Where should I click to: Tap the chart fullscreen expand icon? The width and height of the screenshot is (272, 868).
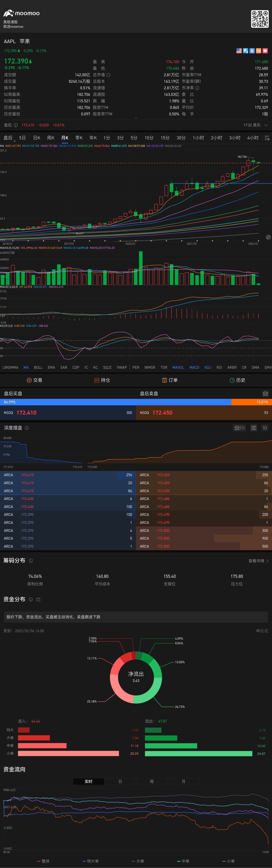tap(268, 237)
